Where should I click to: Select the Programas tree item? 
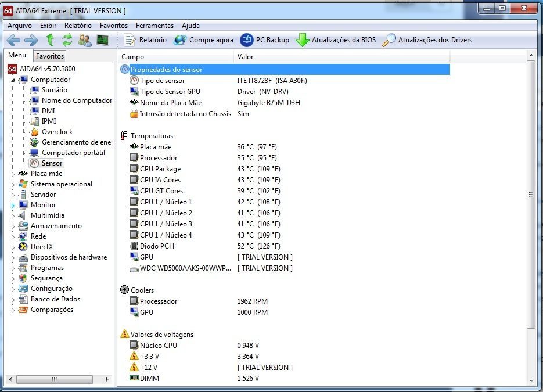point(48,268)
